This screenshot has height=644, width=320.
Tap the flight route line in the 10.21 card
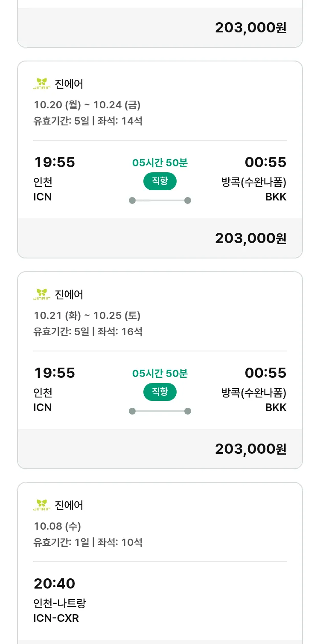pyautogui.click(x=160, y=411)
